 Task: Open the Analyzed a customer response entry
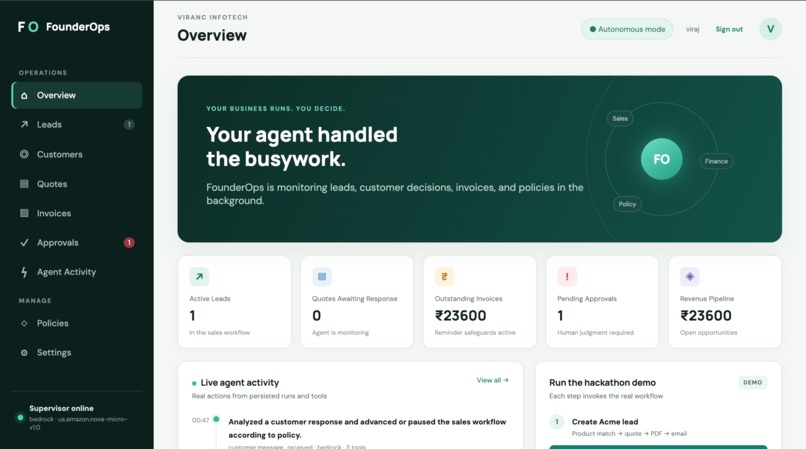pos(367,428)
